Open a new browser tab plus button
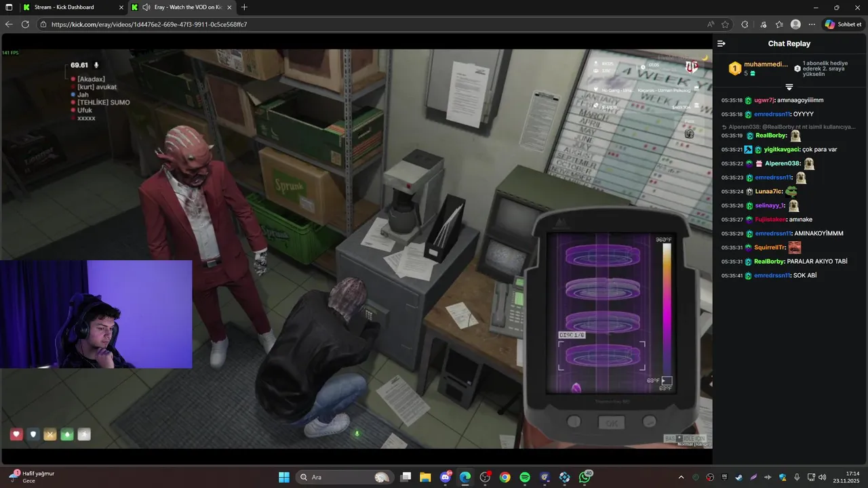Viewport: 868px width, 488px height. click(x=244, y=7)
